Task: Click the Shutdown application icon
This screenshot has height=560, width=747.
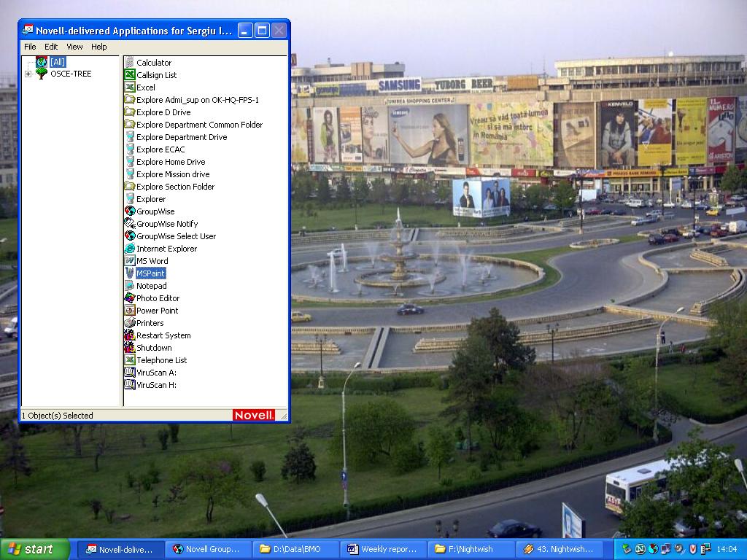Action: (x=130, y=348)
